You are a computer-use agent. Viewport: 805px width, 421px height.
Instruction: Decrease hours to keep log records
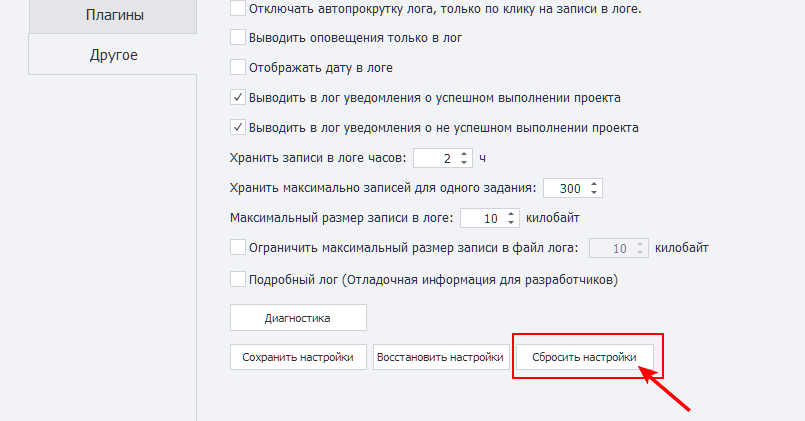pyautogui.click(x=464, y=162)
